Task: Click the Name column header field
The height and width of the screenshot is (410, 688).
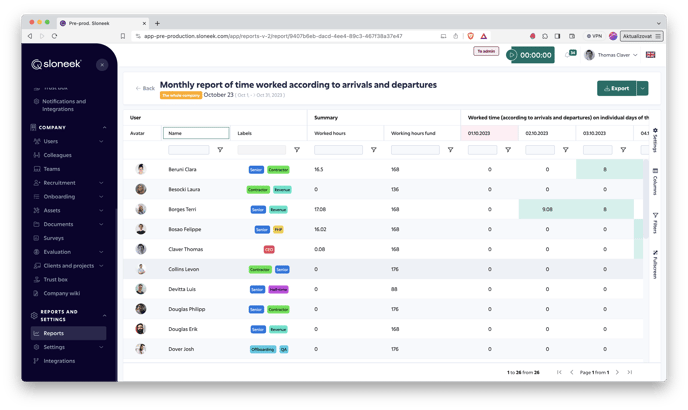Action: [196, 133]
